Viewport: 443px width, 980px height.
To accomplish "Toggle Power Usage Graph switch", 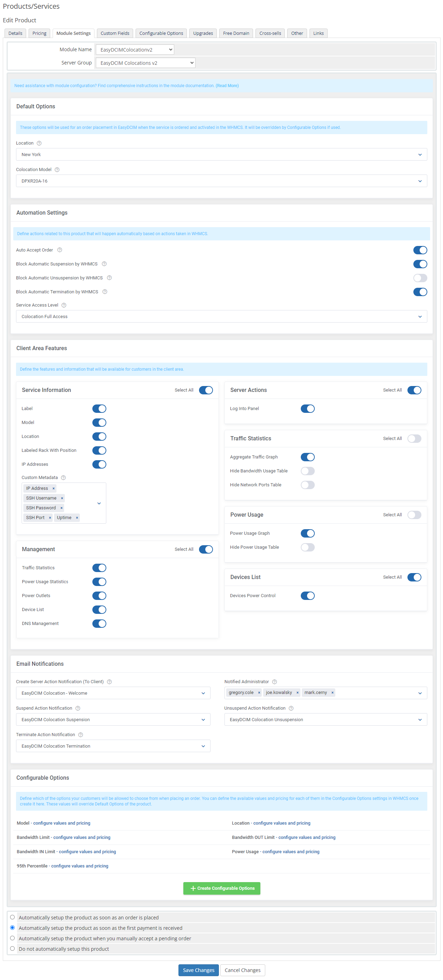I will click(308, 533).
